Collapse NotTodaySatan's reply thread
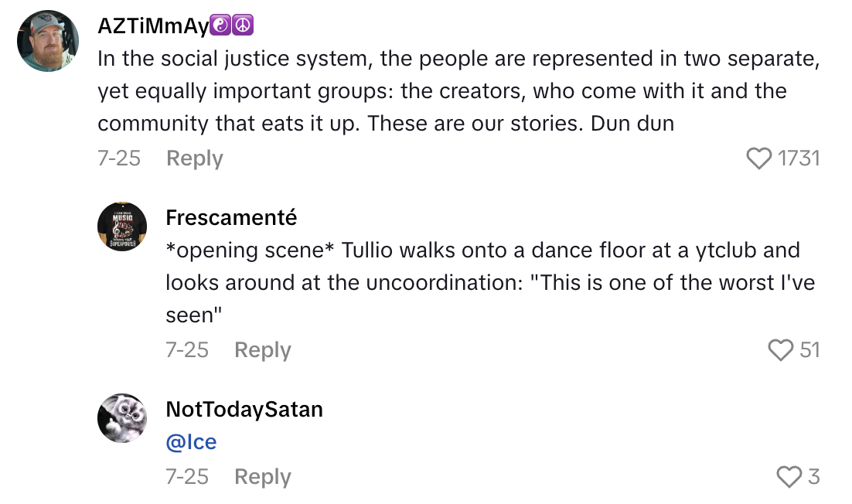852x504 pixels. point(262,476)
